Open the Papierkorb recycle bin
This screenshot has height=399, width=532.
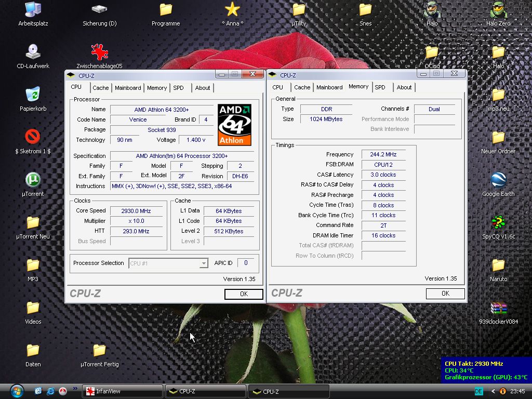tap(33, 99)
